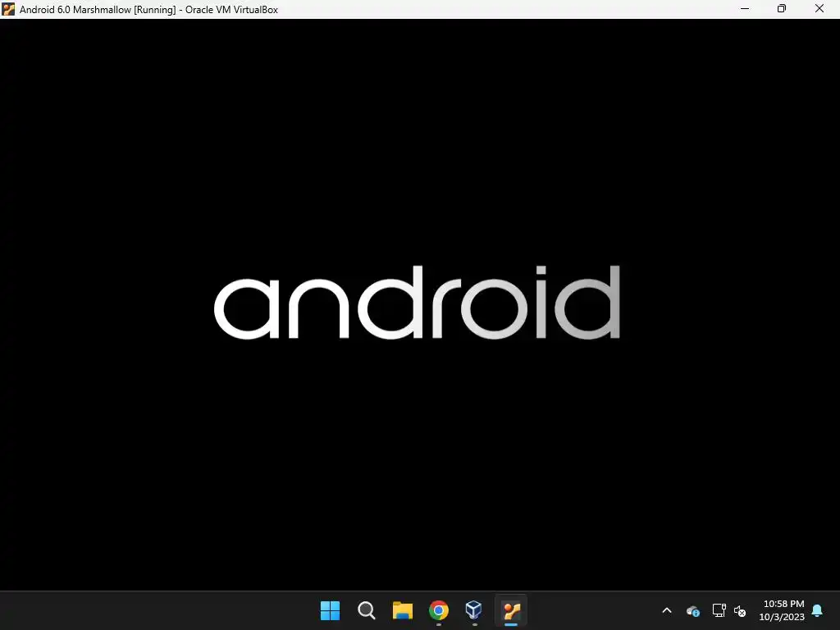
Task: Open the network status tray icon
Action: pos(719,610)
